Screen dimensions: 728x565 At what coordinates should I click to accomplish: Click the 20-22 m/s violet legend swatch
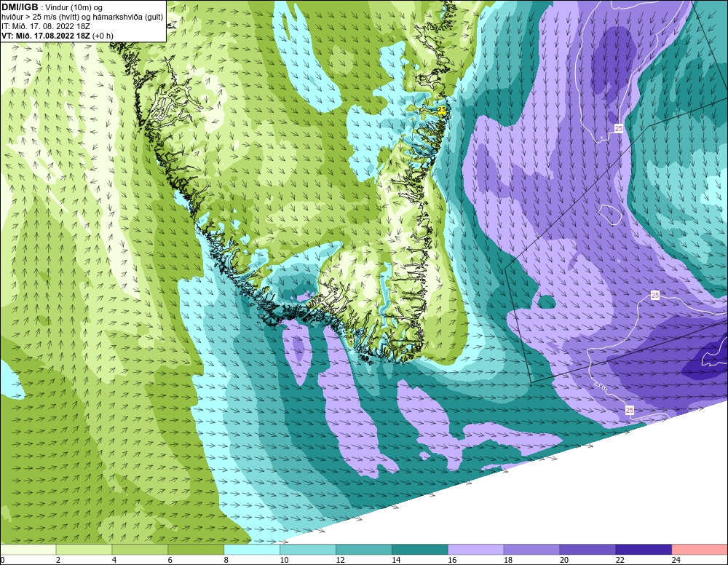[x=587, y=550]
